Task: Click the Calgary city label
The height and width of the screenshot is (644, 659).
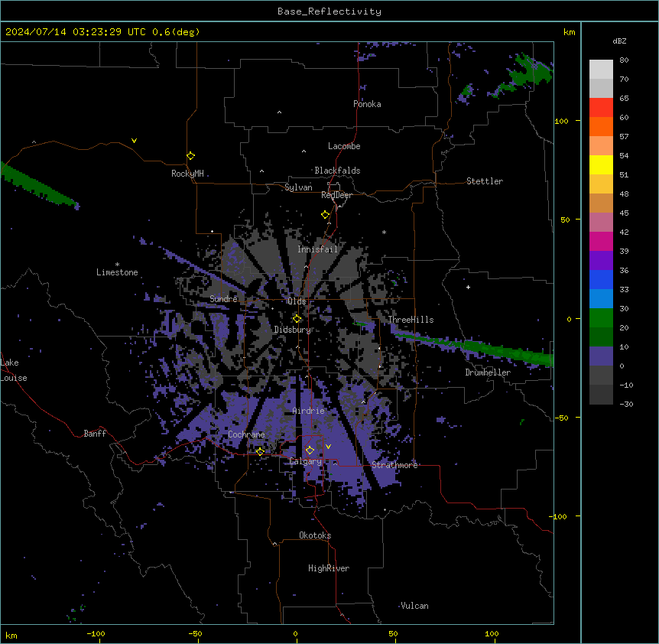Action: pyautogui.click(x=306, y=461)
